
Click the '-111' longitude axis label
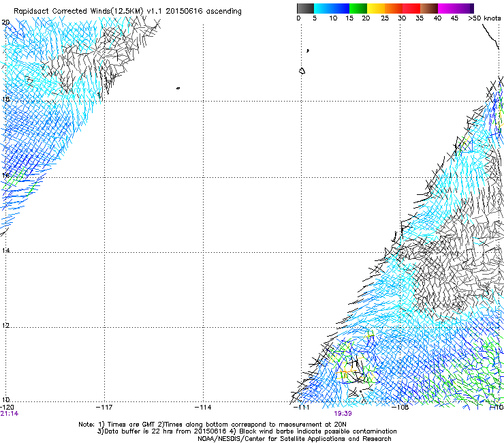click(x=302, y=408)
